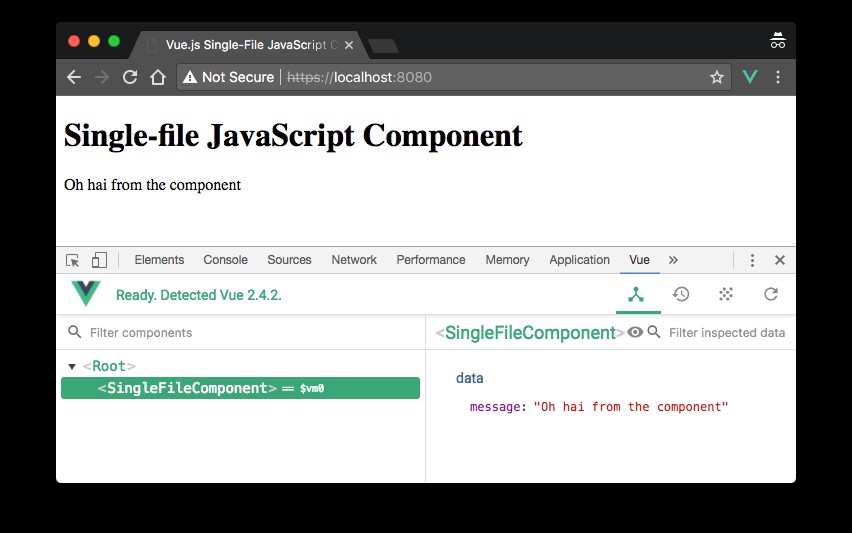Select the Components tree view icon
Viewport: 852px width, 533px height.
636,294
